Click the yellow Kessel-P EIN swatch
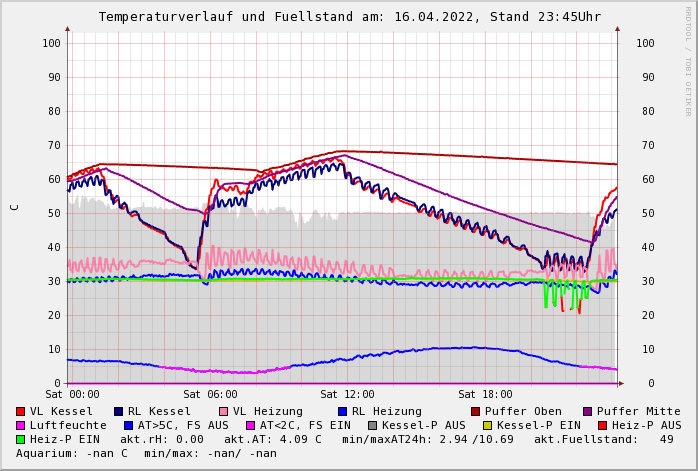 (490, 425)
